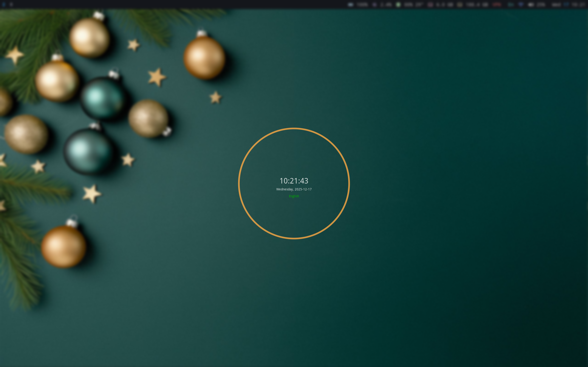This screenshot has height=367, width=588.
Task: Click the gray workspace icon beside blue launcher
Action: 11,4
